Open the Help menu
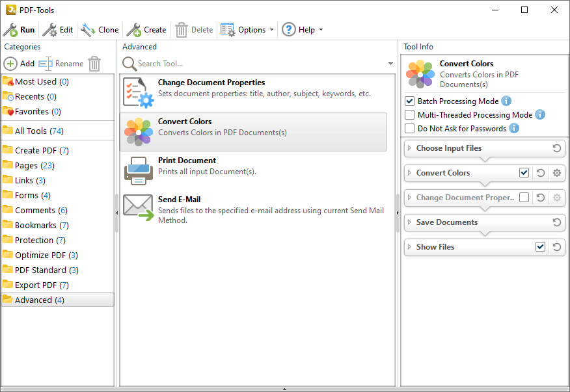 (303, 29)
